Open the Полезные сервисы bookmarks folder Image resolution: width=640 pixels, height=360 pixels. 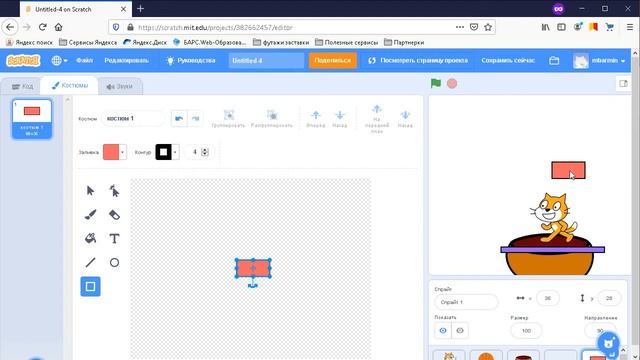(x=347, y=42)
